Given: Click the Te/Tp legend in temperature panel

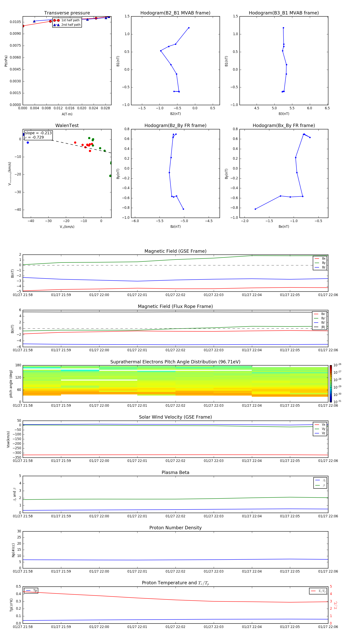Looking at the screenshot, I should click(318, 591).
